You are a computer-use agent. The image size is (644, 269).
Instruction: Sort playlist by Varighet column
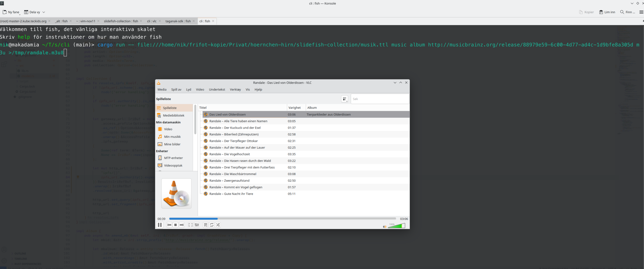[296, 108]
